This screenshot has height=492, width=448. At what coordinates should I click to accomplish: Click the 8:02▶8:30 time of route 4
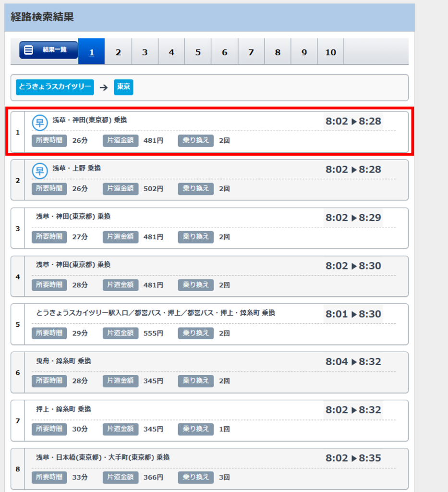[353, 266]
